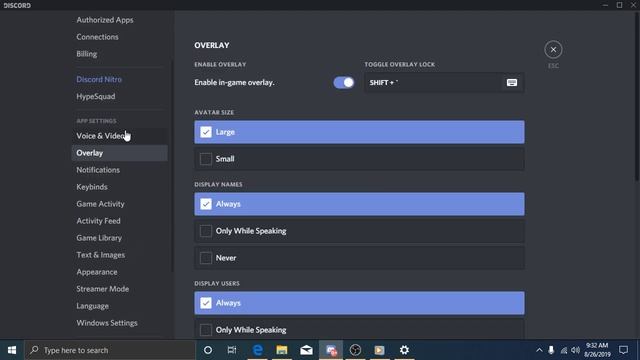Open Windows Settings gear in taskbar
640x360 pixels.
(x=404, y=350)
